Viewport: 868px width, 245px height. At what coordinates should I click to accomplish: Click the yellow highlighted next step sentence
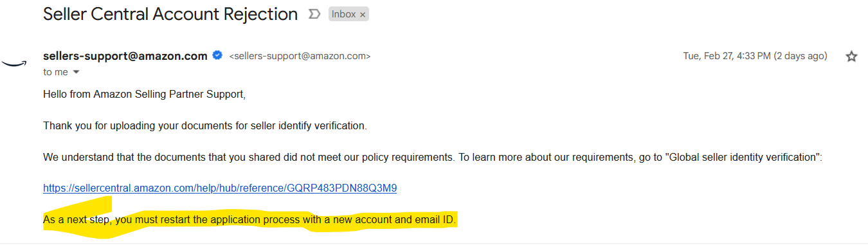coord(249,220)
